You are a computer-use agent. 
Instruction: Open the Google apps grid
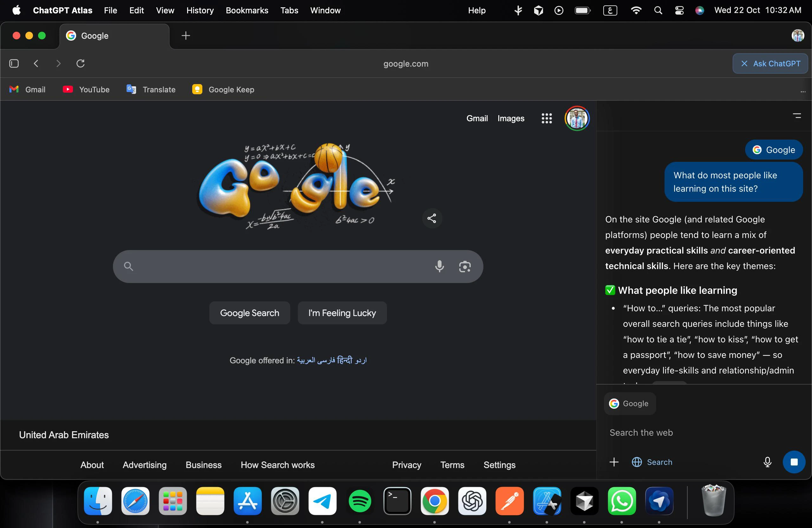(x=547, y=118)
